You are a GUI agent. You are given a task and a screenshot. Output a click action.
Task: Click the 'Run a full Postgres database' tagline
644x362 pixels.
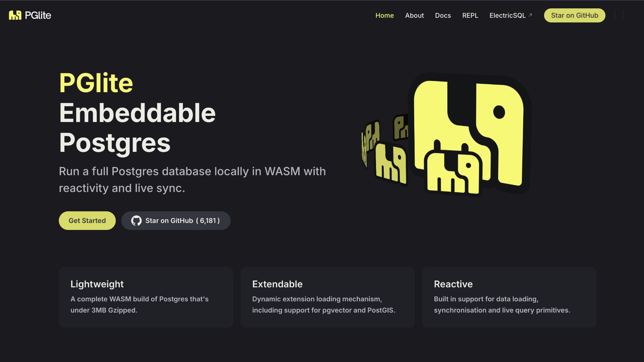click(192, 180)
